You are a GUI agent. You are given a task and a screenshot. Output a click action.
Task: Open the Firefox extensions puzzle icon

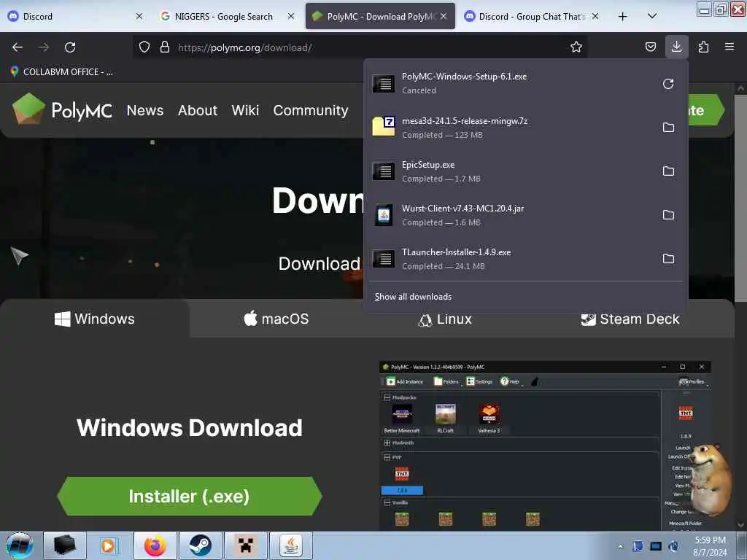[703, 47]
